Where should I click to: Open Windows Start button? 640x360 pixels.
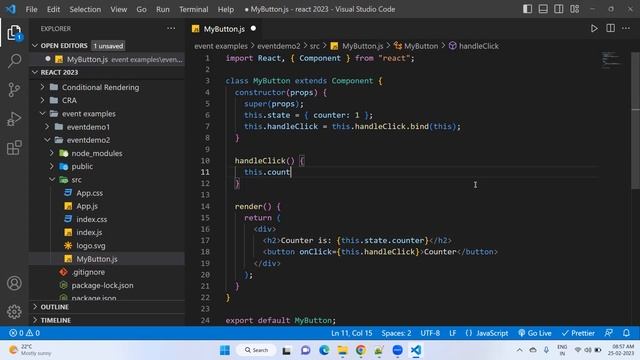click(x=225, y=350)
